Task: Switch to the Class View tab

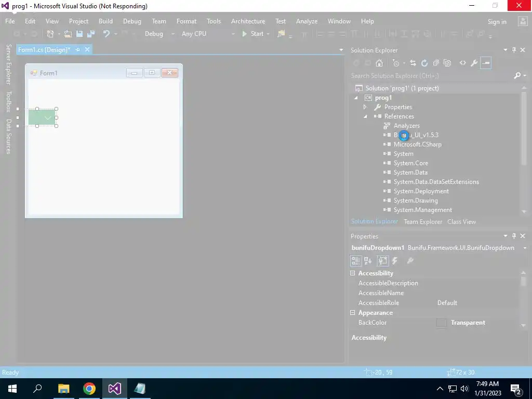Action: tap(461, 221)
